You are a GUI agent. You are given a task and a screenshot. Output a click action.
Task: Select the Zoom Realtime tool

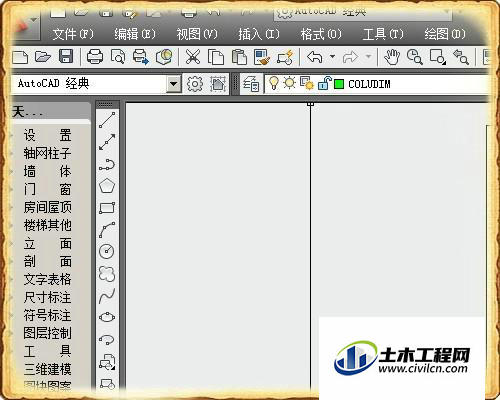(415, 57)
